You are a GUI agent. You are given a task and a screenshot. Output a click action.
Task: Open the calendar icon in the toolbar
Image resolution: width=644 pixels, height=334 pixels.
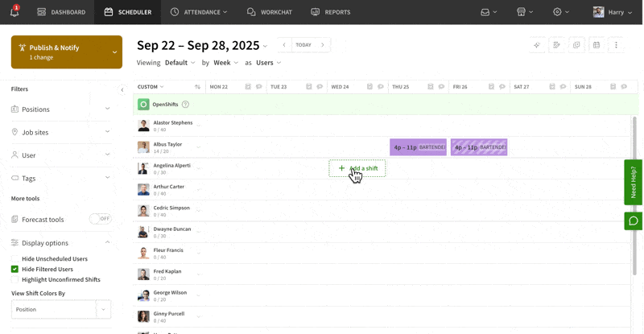(597, 45)
